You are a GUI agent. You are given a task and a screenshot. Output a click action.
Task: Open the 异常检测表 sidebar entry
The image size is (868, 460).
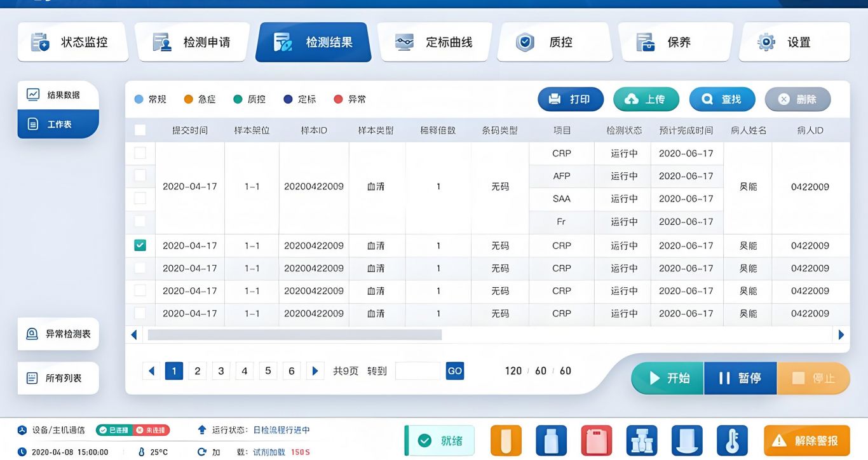tap(58, 334)
